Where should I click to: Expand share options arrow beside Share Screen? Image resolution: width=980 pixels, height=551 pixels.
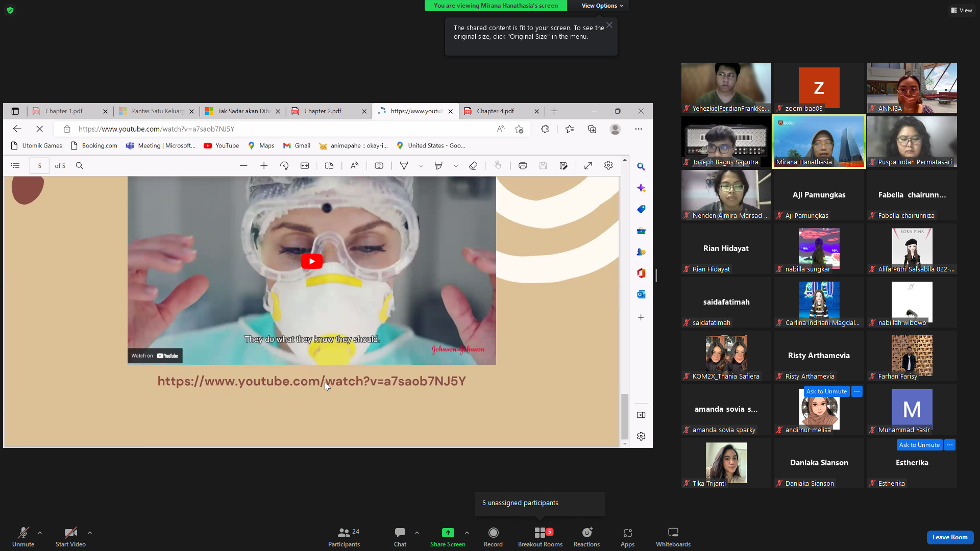coord(467,533)
